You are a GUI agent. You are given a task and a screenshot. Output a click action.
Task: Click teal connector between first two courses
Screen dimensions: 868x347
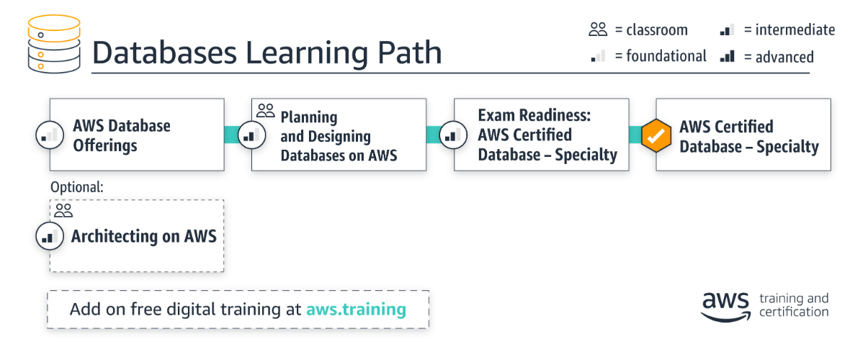tap(232, 135)
